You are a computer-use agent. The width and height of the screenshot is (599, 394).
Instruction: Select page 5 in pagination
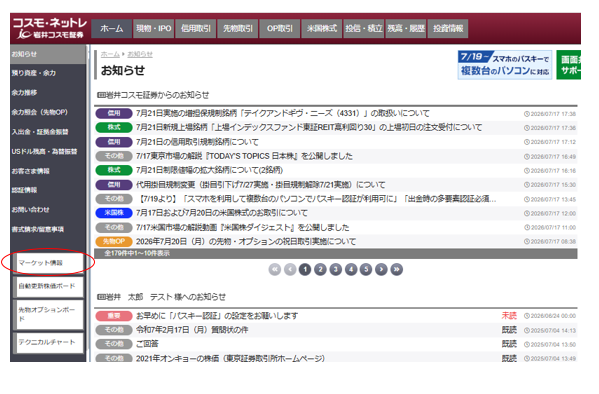click(366, 269)
